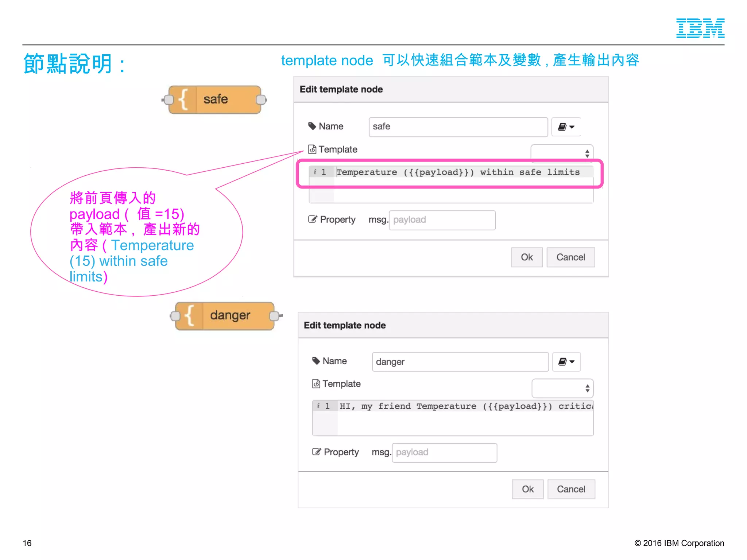Image resolution: width=747 pixels, height=560 pixels.
Task: Click the '© 2016 IBM Corporation' footer text
Action: [x=679, y=543]
